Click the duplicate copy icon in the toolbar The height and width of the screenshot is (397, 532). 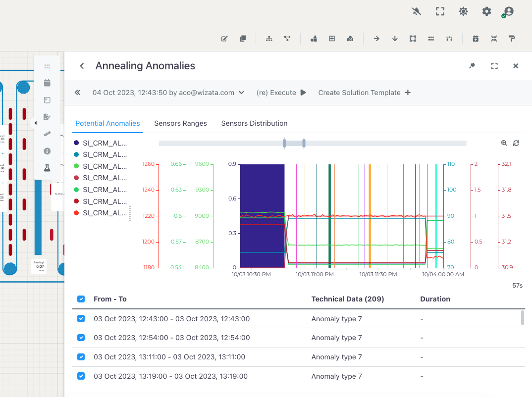click(x=243, y=39)
